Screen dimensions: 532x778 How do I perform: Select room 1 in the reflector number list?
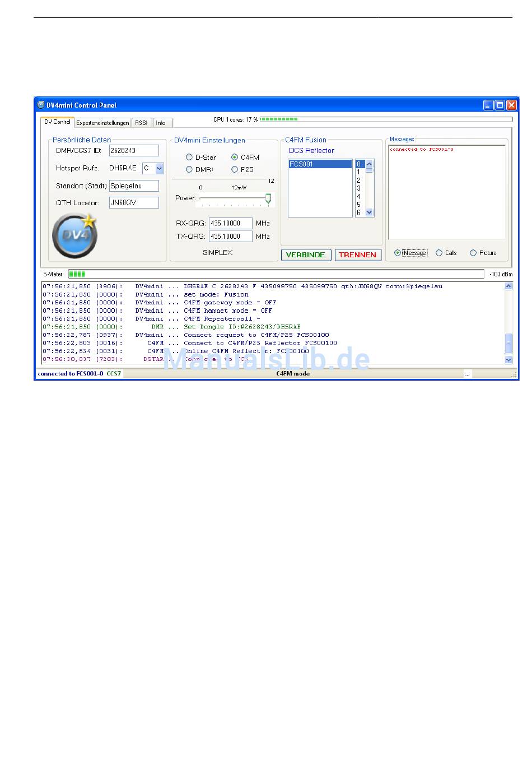(360, 172)
